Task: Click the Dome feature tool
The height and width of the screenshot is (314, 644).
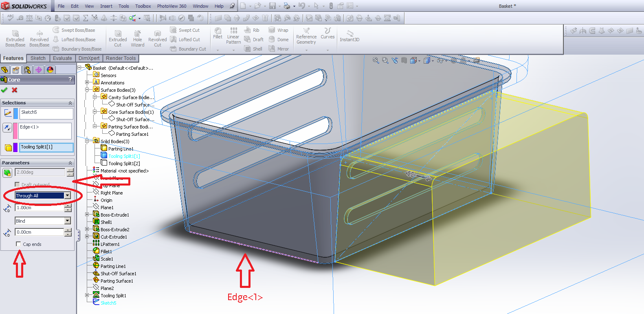Action: pos(279,40)
